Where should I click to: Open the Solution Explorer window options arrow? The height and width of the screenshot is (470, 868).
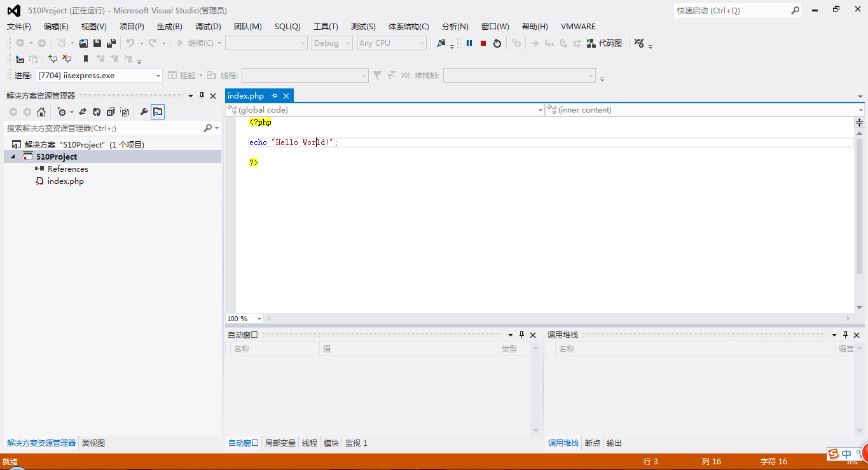pos(190,96)
